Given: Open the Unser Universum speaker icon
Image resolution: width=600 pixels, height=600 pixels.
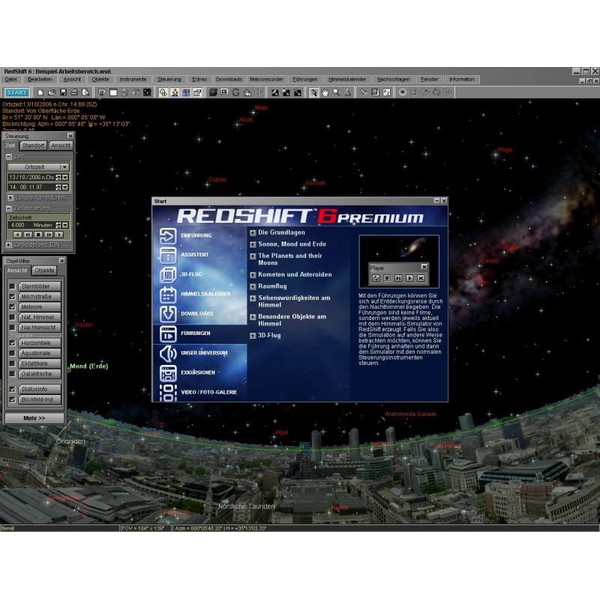Looking at the screenshot, I should [x=168, y=353].
